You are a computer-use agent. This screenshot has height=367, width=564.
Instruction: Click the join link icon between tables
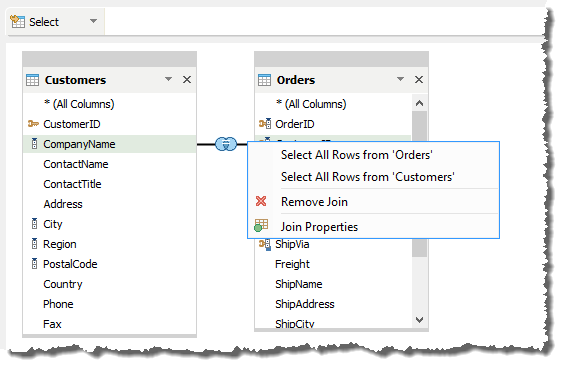coord(226,144)
